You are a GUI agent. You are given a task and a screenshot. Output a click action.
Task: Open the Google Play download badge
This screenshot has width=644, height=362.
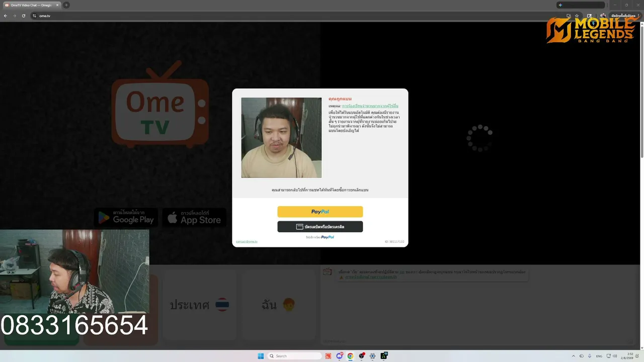pos(126,218)
